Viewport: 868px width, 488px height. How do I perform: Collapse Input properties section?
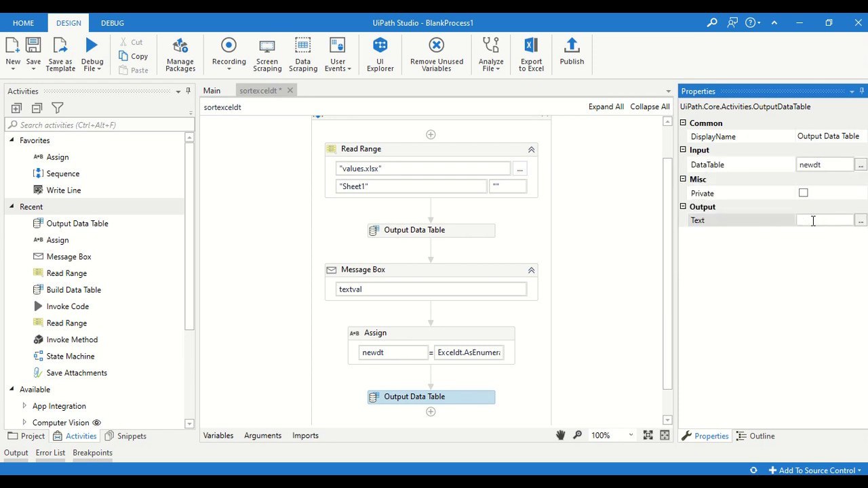[x=683, y=150]
